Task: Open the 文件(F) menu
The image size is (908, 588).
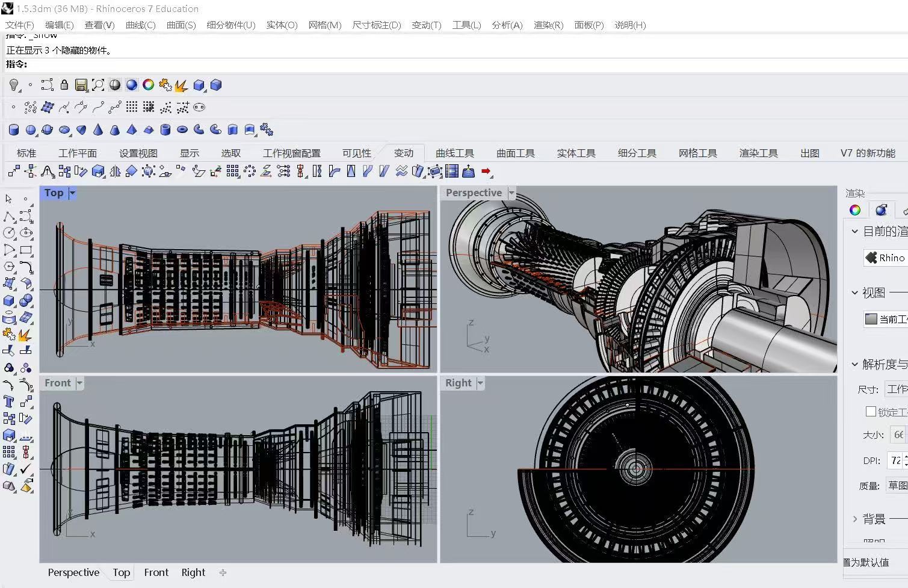Action: [x=20, y=25]
